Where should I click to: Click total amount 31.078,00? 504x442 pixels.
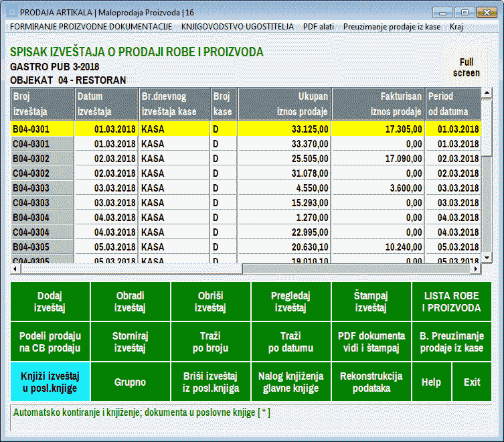click(310, 173)
